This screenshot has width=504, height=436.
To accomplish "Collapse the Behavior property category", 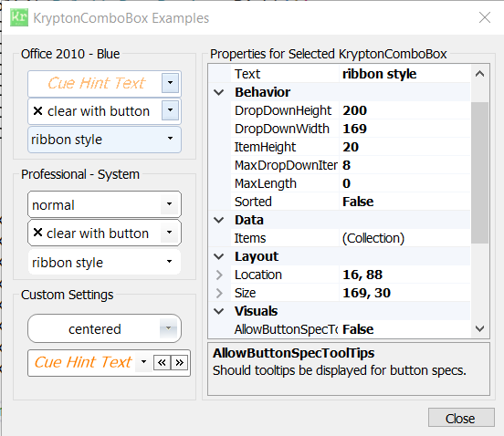I will [219, 92].
